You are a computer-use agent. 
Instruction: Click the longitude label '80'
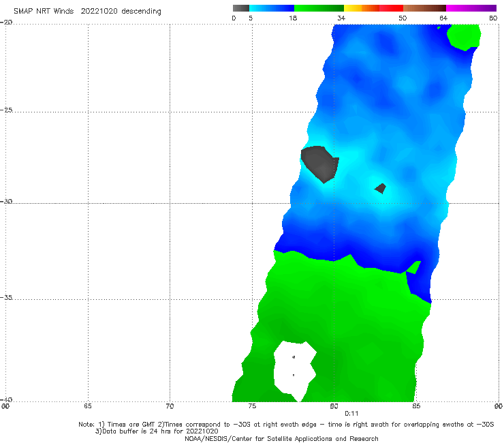coord(334,406)
